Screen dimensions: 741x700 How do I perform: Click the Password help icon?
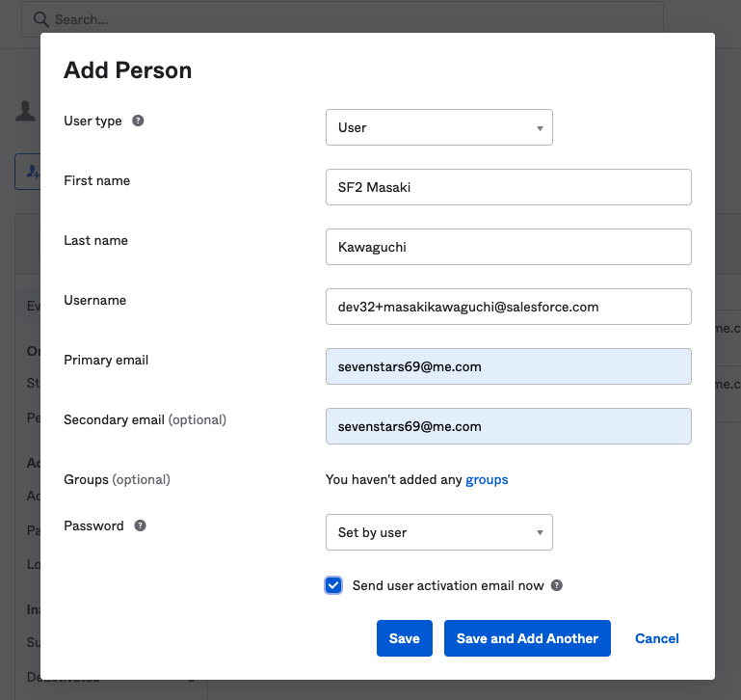[141, 526]
